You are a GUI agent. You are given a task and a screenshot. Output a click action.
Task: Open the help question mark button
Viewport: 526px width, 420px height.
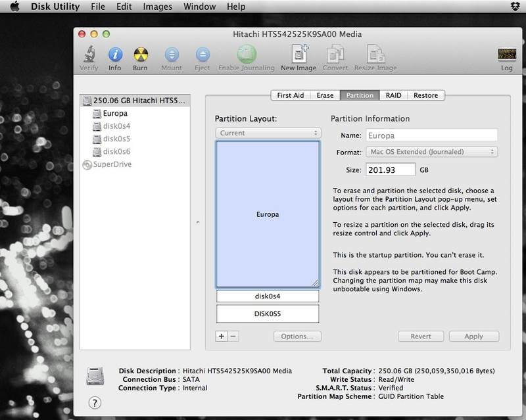[95, 402]
